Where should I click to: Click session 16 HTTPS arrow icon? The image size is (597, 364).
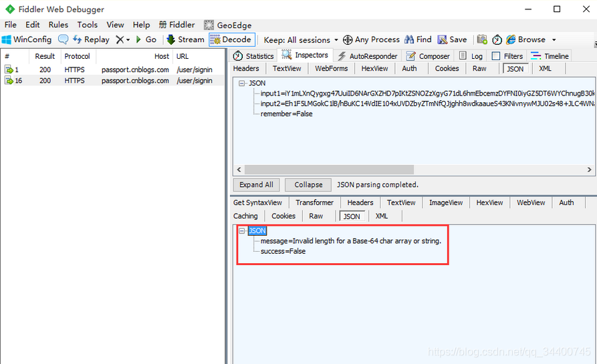(x=9, y=81)
